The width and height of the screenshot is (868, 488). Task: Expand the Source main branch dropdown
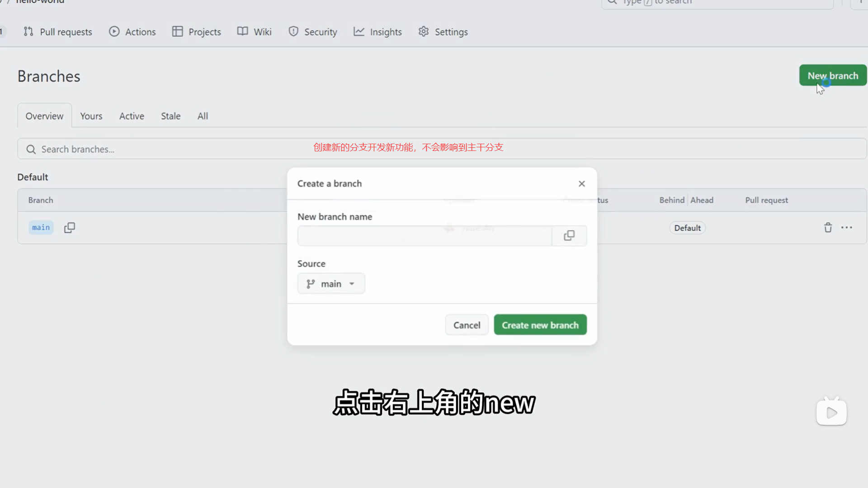(x=331, y=284)
